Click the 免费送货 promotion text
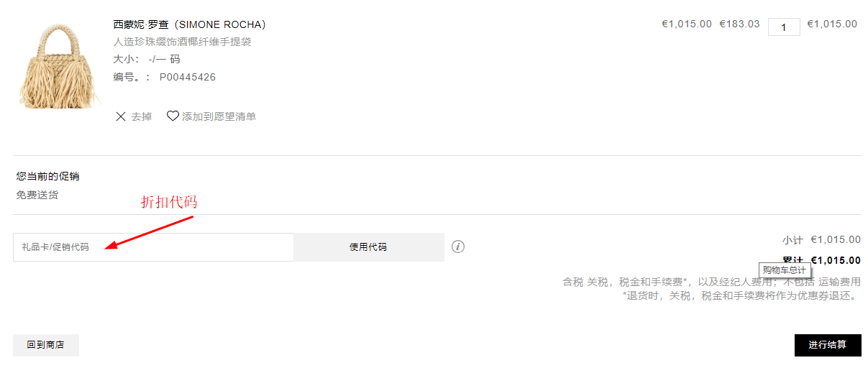 point(37,195)
